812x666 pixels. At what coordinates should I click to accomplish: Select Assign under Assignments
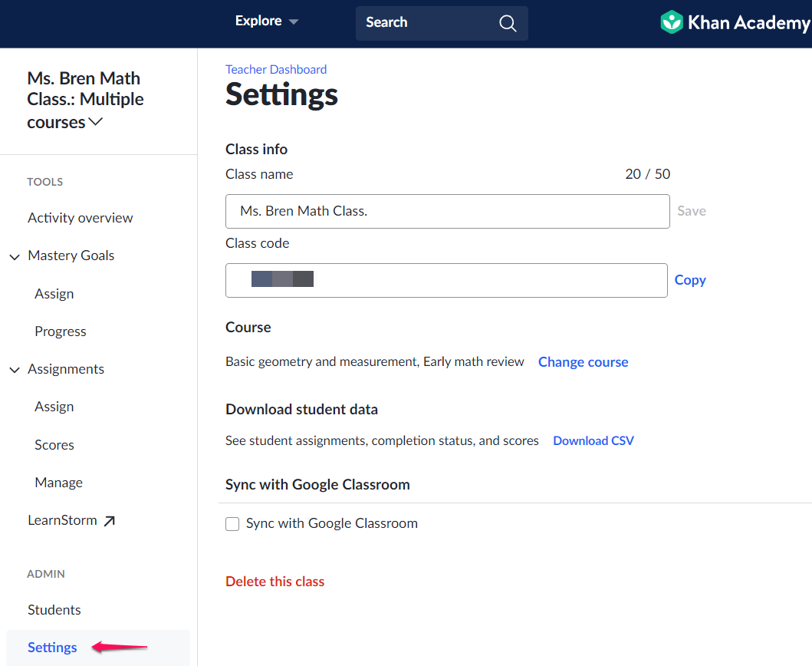tap(54, 407)
